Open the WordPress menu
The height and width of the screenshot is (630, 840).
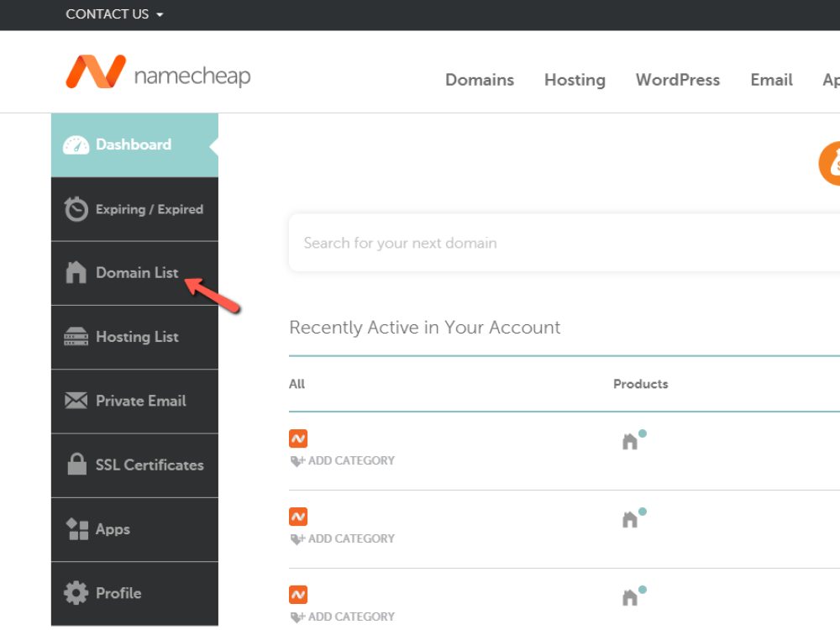pos(678,80)
